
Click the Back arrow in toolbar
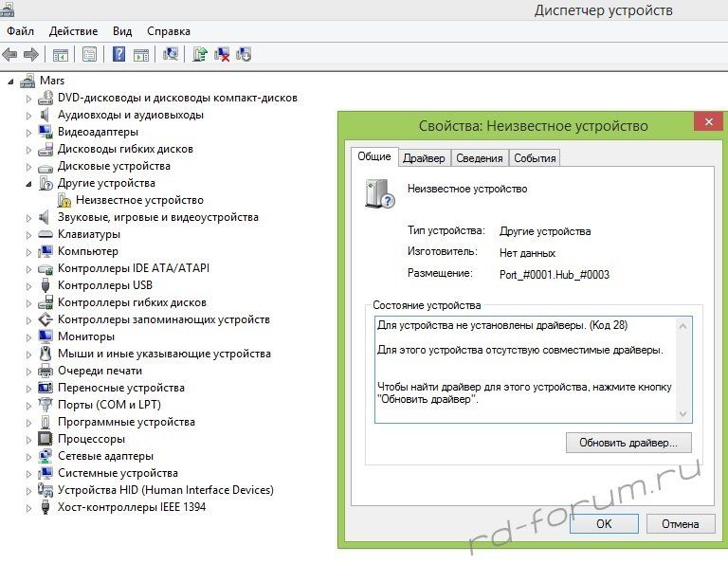[x=10, y=54]
